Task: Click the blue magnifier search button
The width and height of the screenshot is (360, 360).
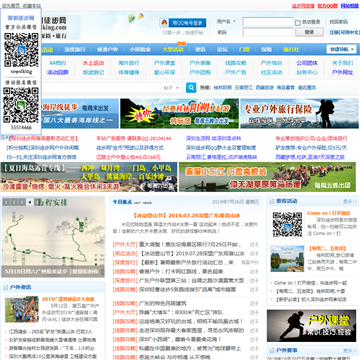Action: [191, 88]
